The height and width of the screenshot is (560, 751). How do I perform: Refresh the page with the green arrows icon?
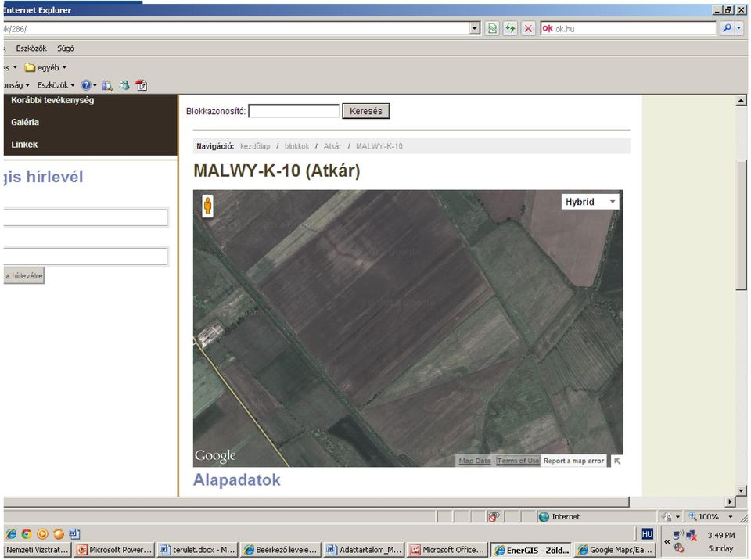click(x=510, y=28)
